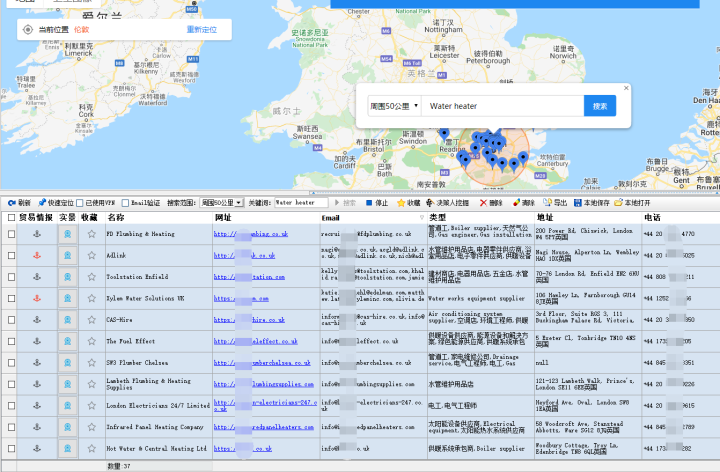720x472 pixels.
Task: Click the Water heater field in map popup
Action: click(503, 106)
